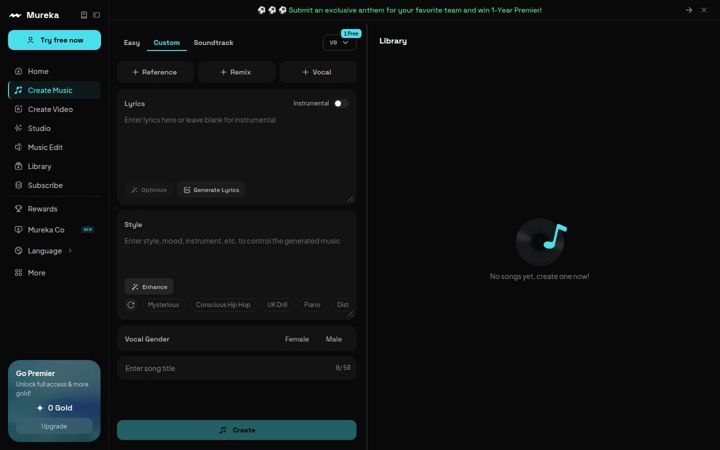720x450 pixels.
Task: Click the Enhance style button
Action: coord(149,287)
